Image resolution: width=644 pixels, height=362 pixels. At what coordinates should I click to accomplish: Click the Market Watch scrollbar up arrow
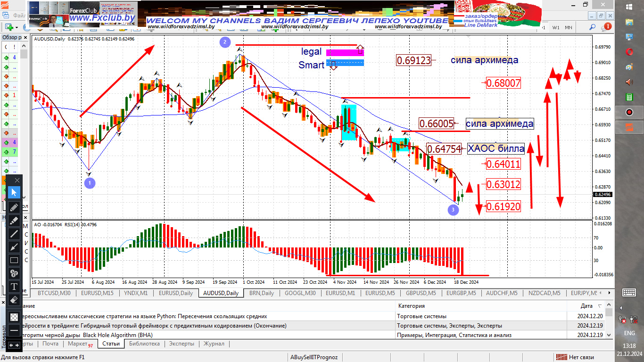(24, 46)
